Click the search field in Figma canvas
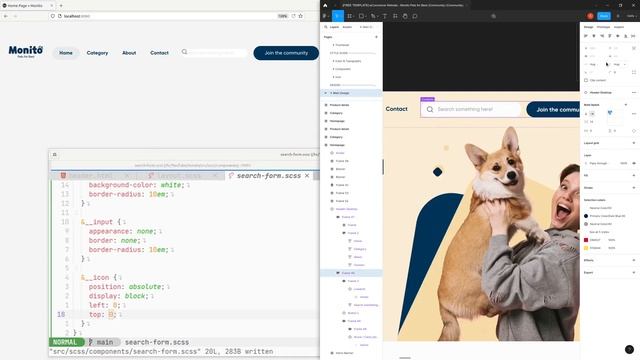The height and width of the screenshot is (360, 640). coord(471,109)
